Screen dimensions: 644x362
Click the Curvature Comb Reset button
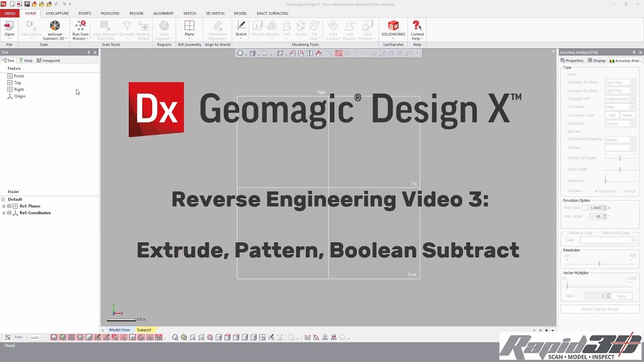pyautogui.click(x=627, y=115)
